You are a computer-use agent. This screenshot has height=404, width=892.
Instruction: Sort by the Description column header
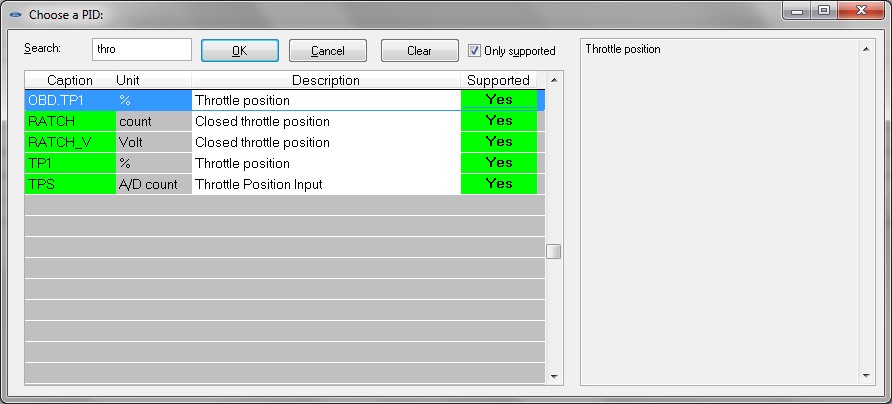pyautogui.click(x=325, y=80)
